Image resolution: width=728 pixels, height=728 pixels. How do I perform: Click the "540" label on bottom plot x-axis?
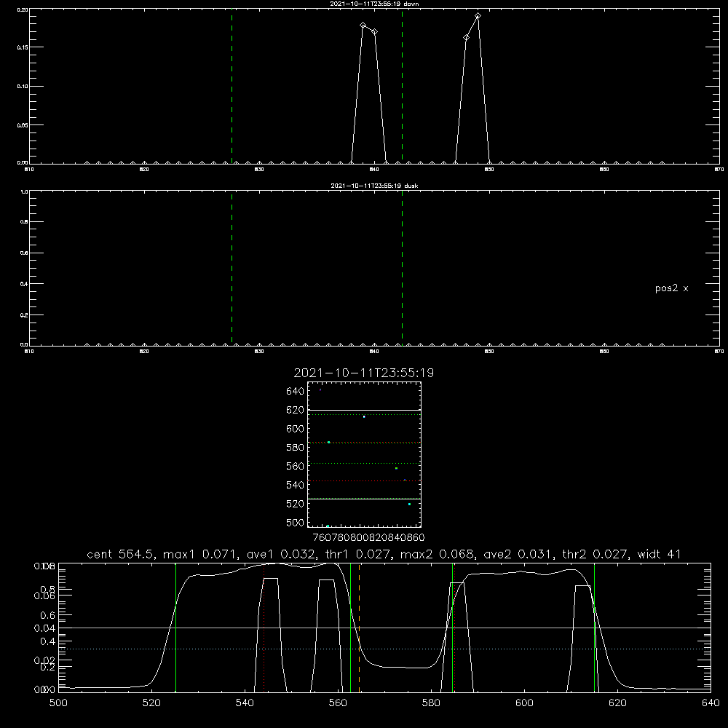[x=245, y=703]
